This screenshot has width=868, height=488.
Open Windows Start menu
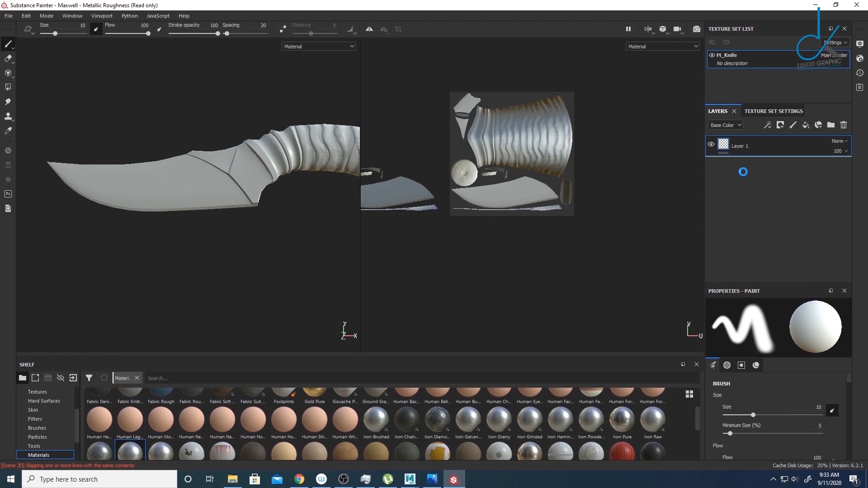[x=11, y=479]
